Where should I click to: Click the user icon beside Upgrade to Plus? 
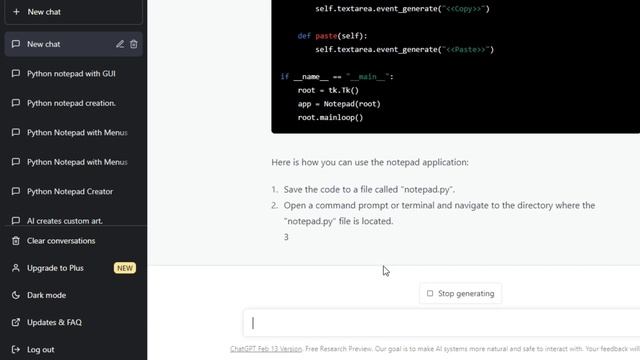point(16,268)
